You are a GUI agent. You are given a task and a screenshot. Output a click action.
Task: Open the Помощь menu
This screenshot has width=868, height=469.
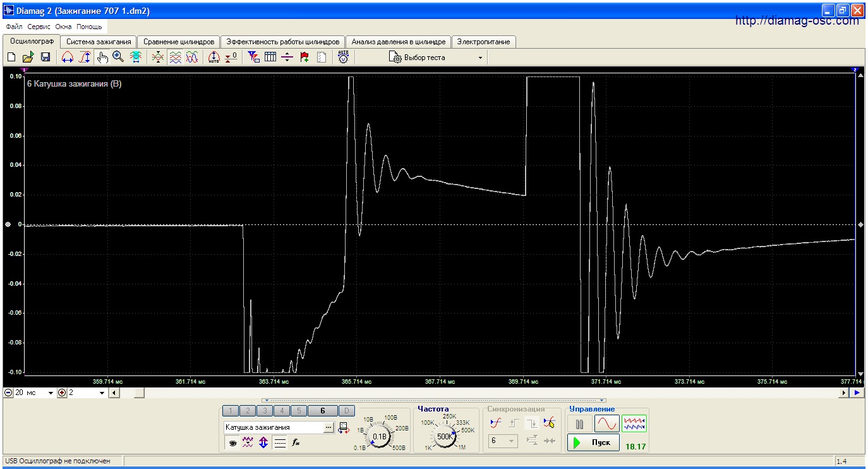[89, 27]
